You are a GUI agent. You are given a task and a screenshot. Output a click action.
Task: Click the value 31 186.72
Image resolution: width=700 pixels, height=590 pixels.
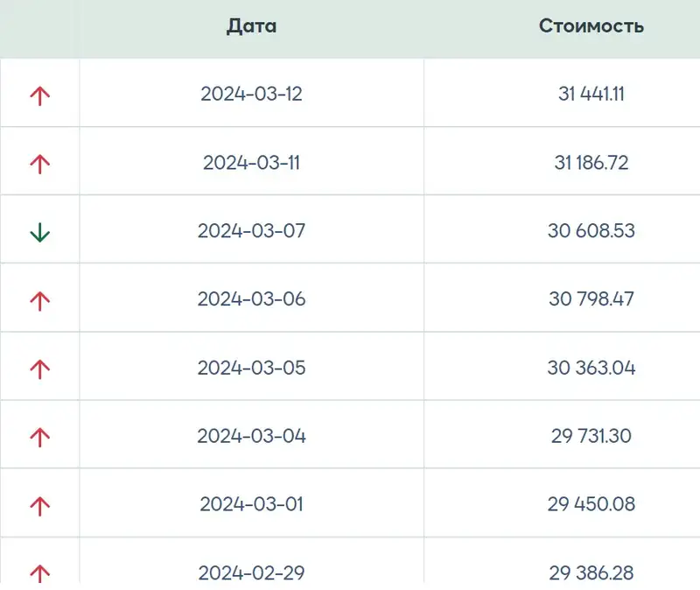[x=591, y=163]
